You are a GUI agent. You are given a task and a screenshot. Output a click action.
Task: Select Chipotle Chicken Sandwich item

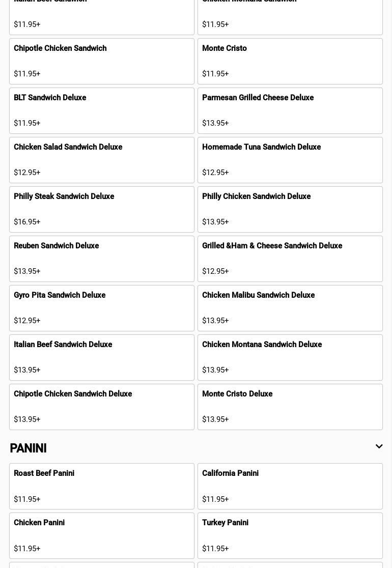click(102, 61)
